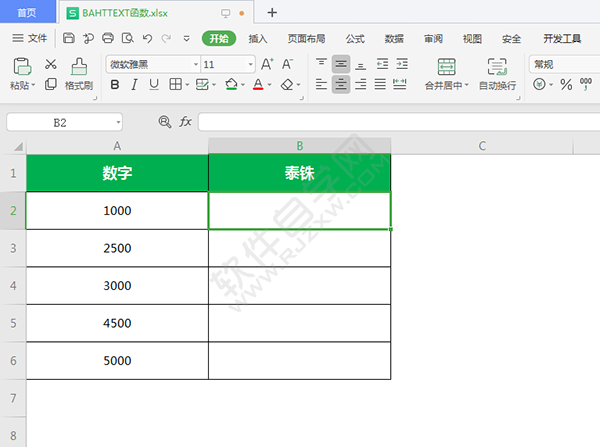Click the fill color bucket
600x447 pixels.
[x=231, y=84]
